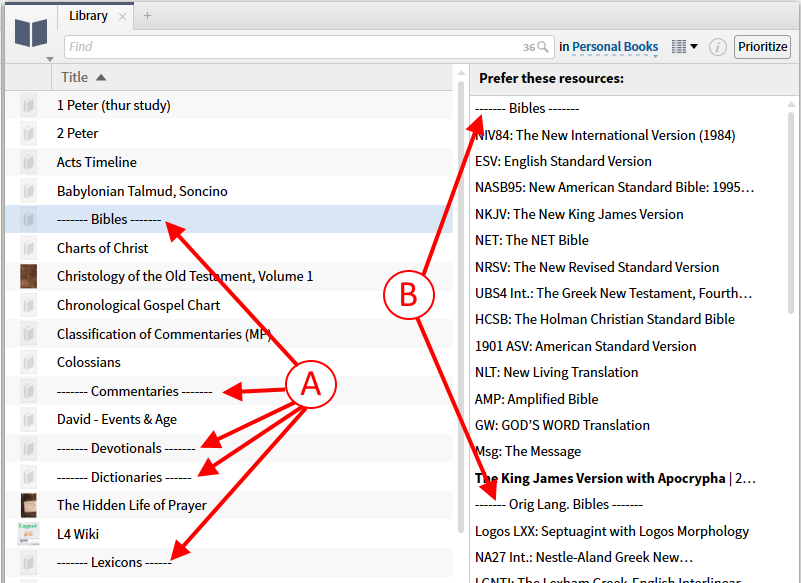801x583 pixels.
Task: Select Charts of Christ title
Action: point(102,248)
